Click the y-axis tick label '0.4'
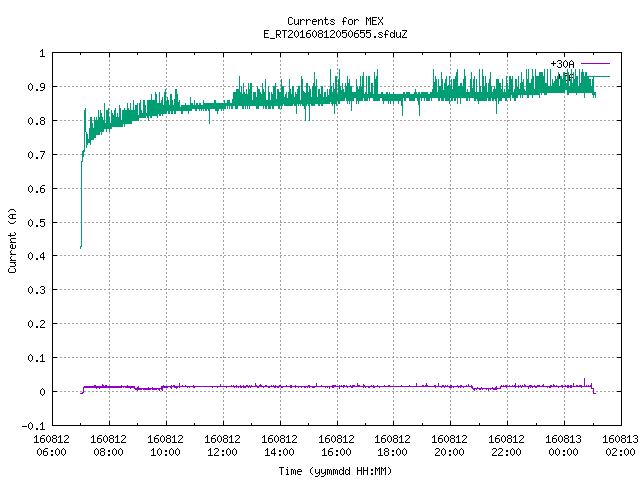The image size is (640, 480). [x=36, y=256]
